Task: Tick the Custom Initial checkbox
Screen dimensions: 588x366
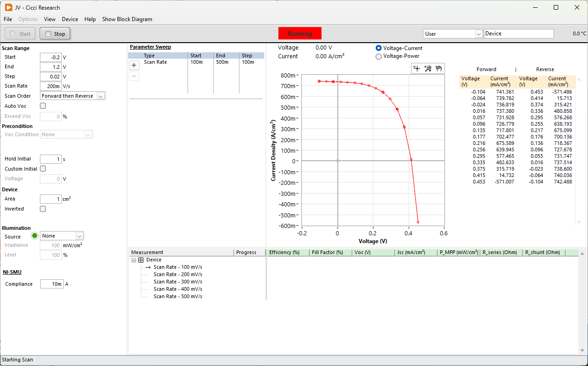Action: point(43,169)
